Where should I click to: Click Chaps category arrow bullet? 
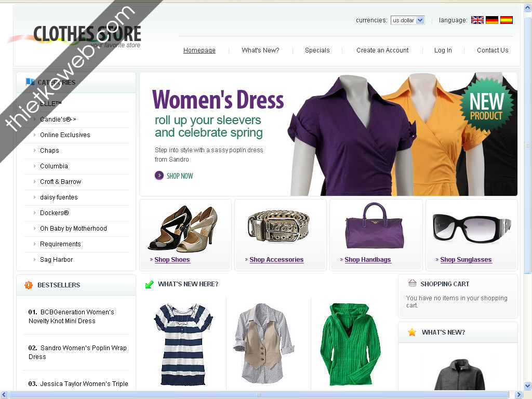click(x=35, y=150)
